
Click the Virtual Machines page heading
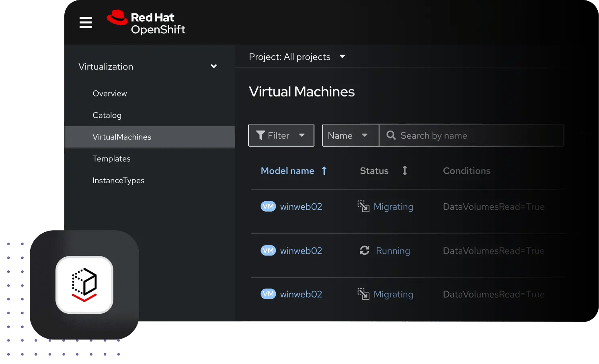(x=302, y=92)
